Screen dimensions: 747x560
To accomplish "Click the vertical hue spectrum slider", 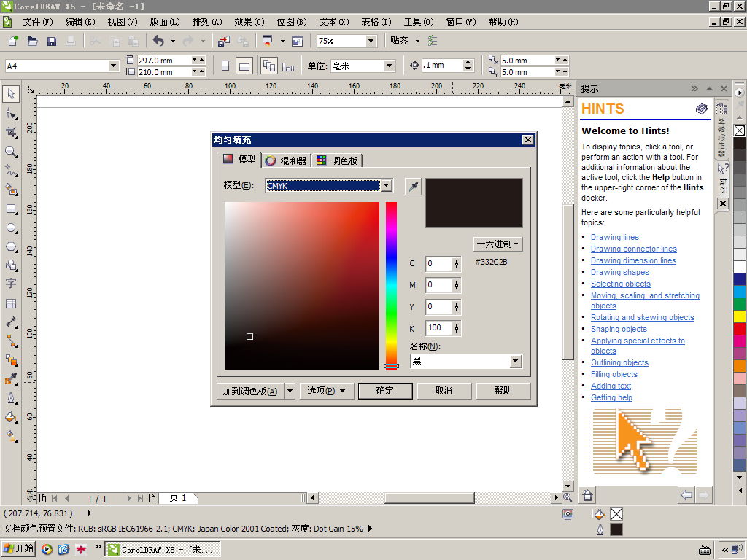I will (391, 286).
